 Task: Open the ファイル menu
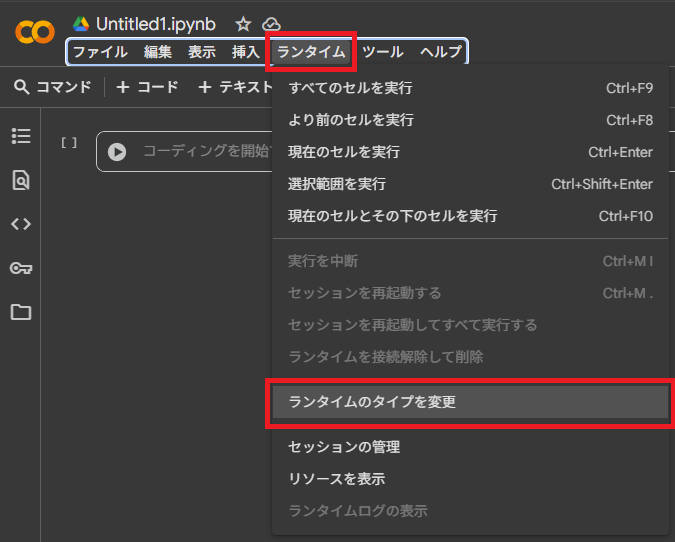[x=99, y=52]
